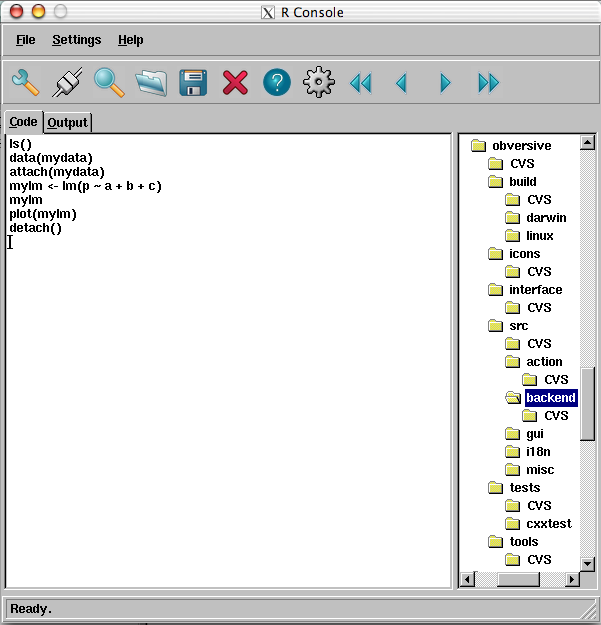The height and width of the screenshot is (625, 601).
Task: Click the code line 'plot(mylm)'
Action: pyautogui.click(x=43, y=214)
